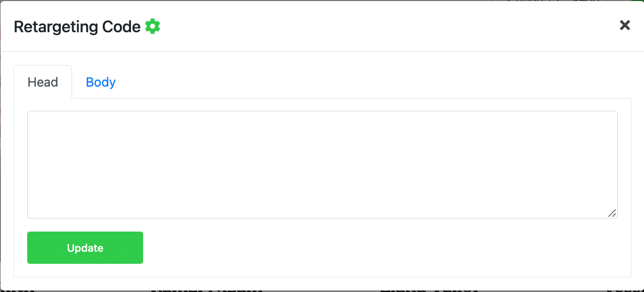Open the gear icon beside Retargeting Code
The image size is (644, 292).
[x=153, y=26]
